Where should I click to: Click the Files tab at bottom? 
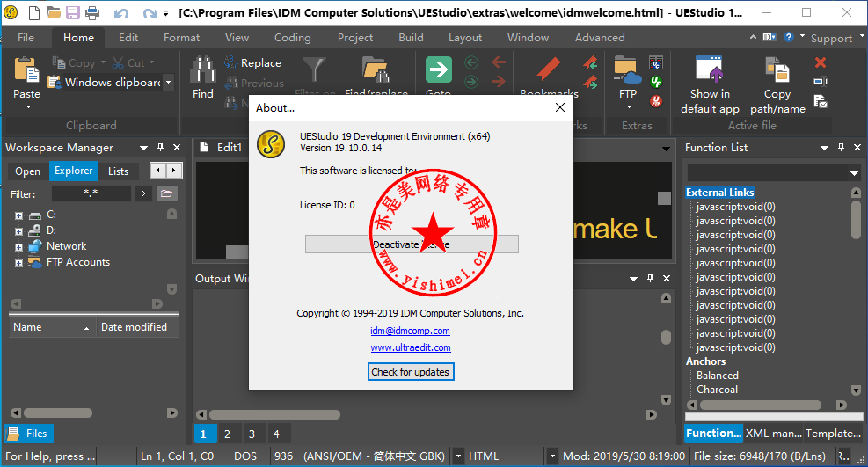pos(29,434)
